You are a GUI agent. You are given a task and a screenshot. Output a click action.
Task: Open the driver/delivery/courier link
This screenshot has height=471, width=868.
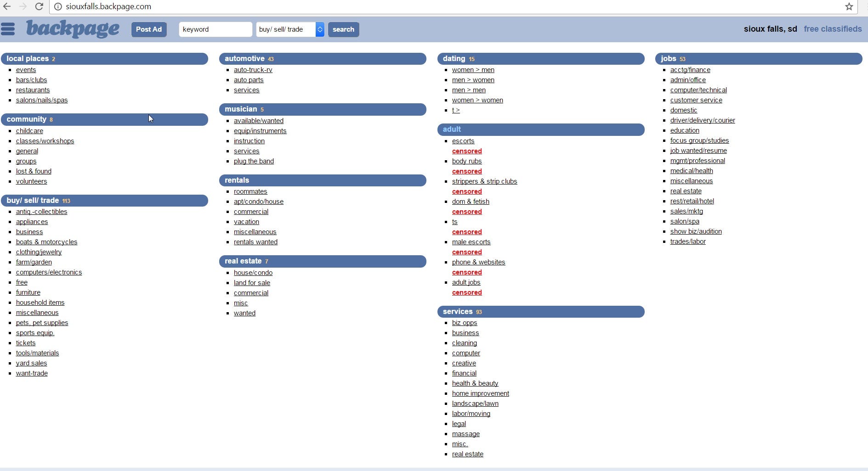click(703, 120)
